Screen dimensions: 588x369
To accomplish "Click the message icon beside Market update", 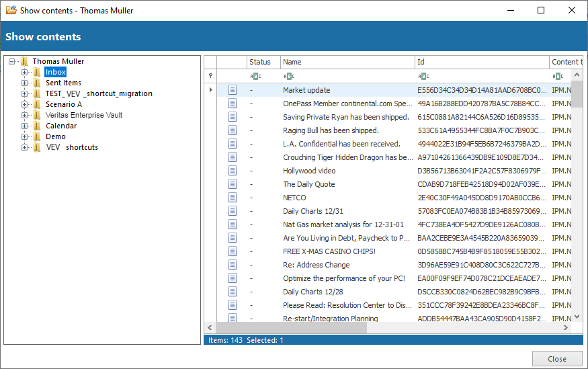I will point(233,90).
